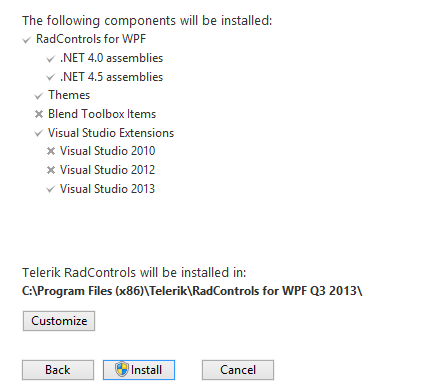Select the Visual Studio Extensions item
433x392 pixels.
[x=111, y=133]
